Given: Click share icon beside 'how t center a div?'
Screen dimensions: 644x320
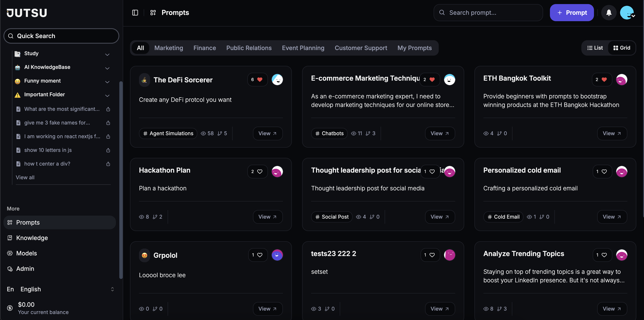Looking at the screenshot, I should click(x=108, y=164).
